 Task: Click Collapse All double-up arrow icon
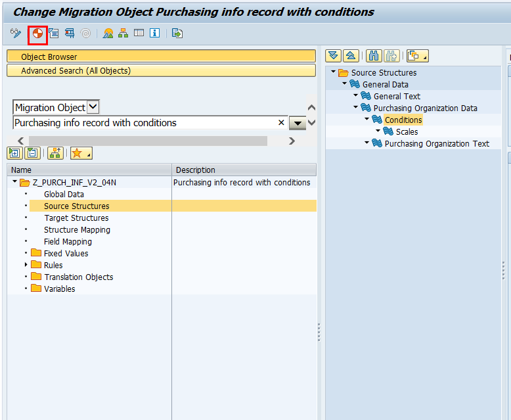[x=351, y=56]
